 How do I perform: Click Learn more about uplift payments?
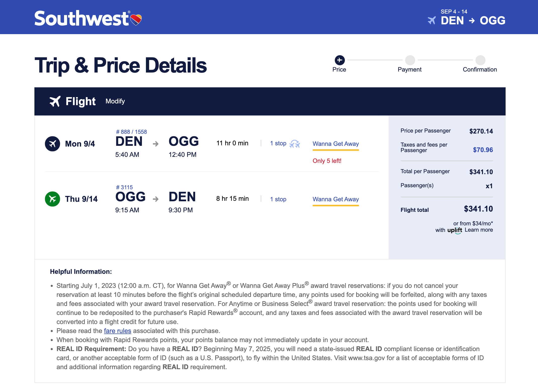[479, 230]
